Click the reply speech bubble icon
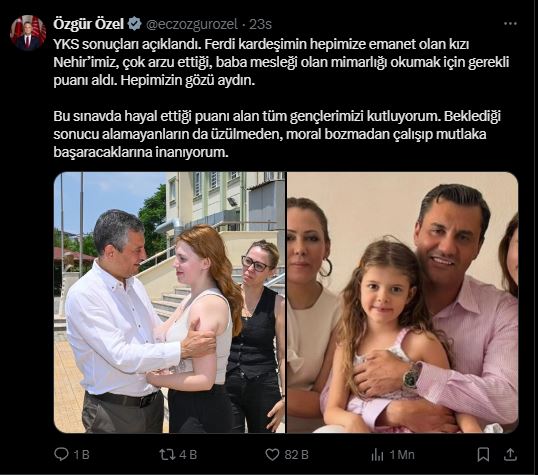538x475 pixels. point(61,454)
